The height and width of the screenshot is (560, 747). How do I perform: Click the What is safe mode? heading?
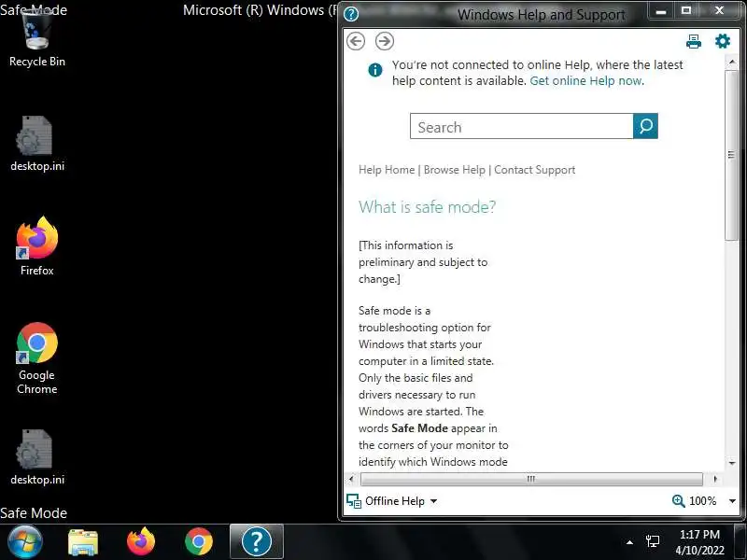pos(427,207)
